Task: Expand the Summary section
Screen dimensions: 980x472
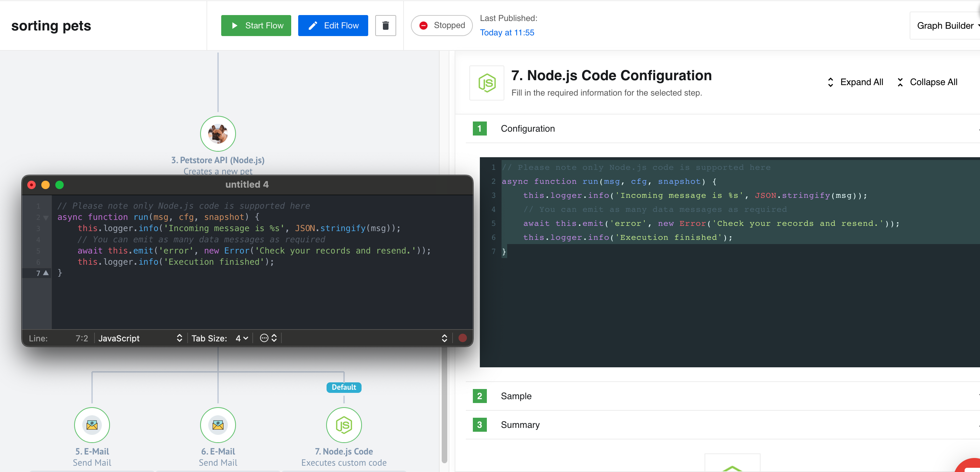Action: [723, 425]
